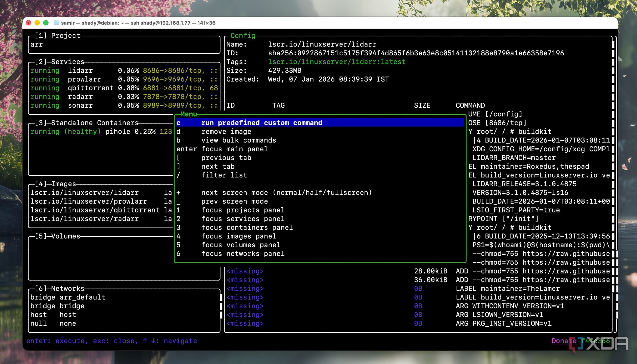Select the 'host host' network row
Viewport: 637px width, 364px height.
[x=124, y=315]
